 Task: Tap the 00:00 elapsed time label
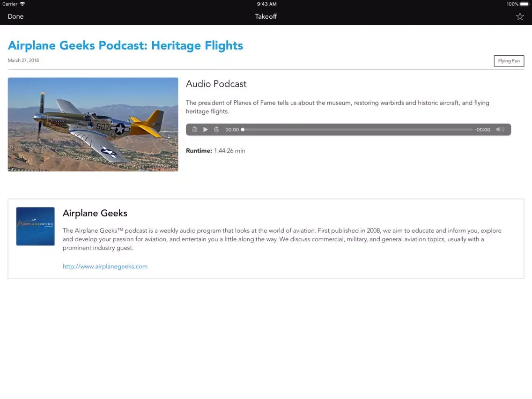click(232, 130)
